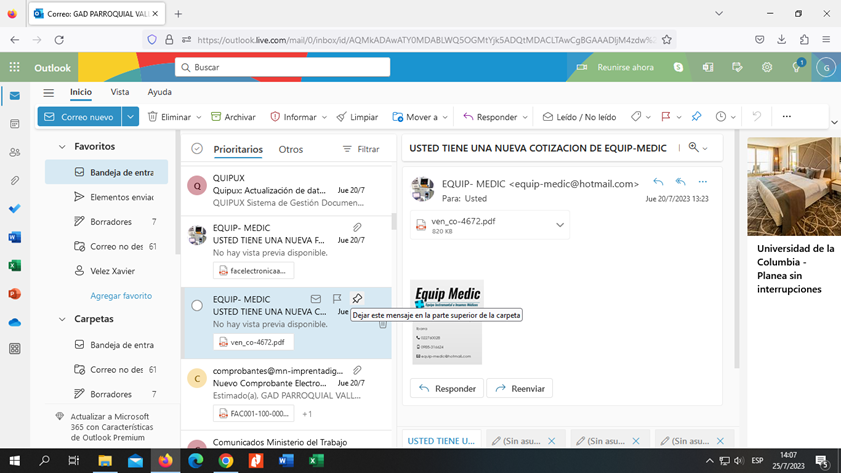Image resolution: width=841 pixels, height=473 pixels.
Task: Click the flag icon on selected message
Action: [x=337, y=299]
